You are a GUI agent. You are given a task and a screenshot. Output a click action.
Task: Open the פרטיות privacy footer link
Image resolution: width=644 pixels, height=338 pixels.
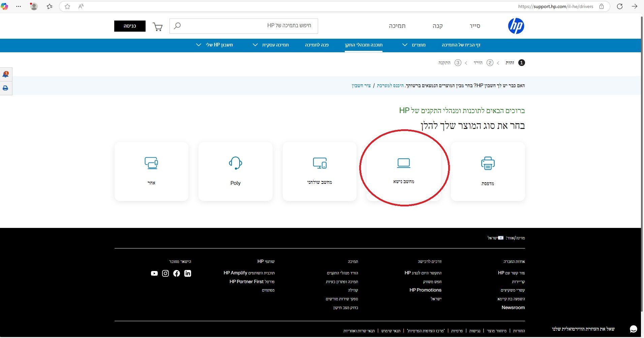457,331
